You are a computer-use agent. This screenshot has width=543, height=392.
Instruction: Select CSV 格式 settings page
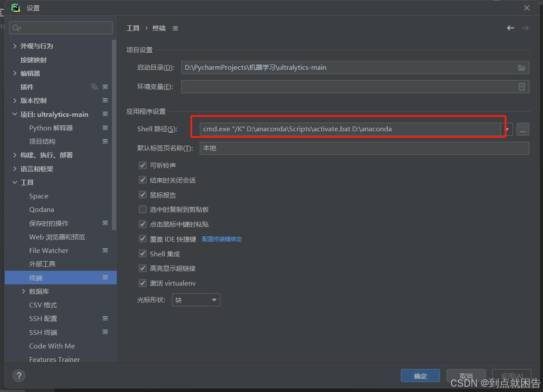click(x=43, y=305)
